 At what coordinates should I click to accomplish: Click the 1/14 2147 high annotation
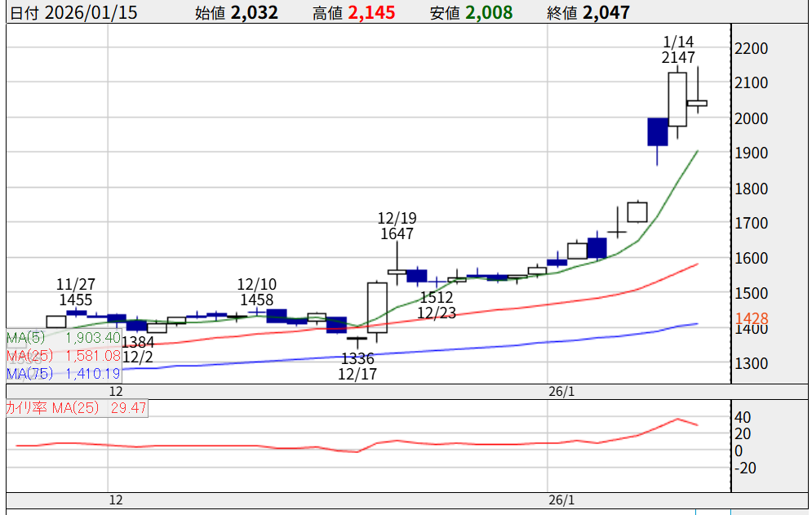[678, 50]
